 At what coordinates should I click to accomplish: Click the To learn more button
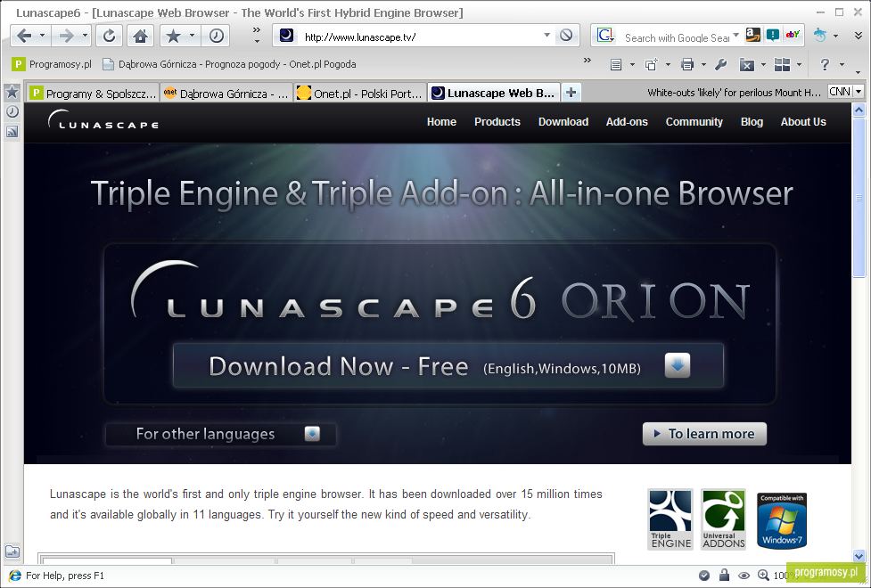click(x=704, y=434)
